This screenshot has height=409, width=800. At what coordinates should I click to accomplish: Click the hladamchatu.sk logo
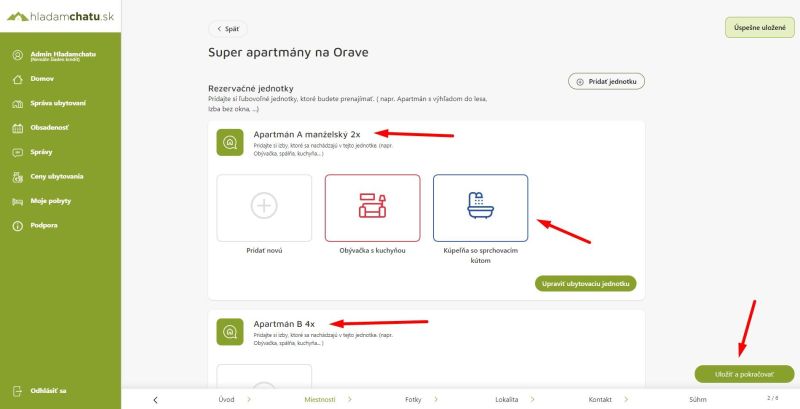pyautogui.click(x=60, y=16)
